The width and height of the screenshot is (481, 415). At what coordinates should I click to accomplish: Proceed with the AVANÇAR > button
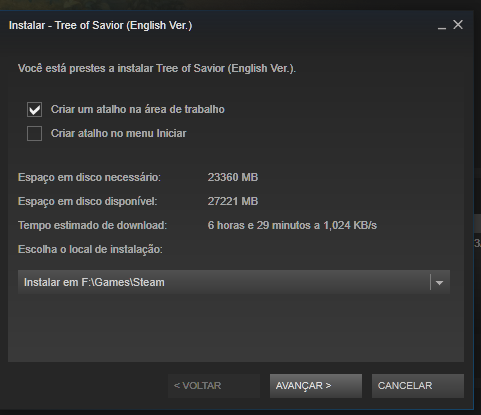316,386
